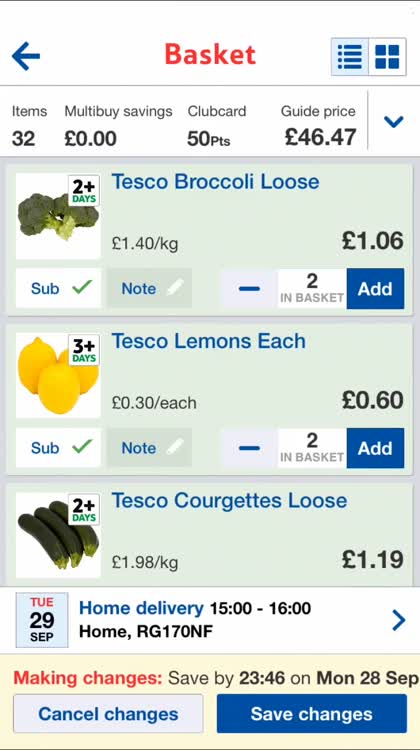This screenshot has width=420, height=750.
Task: Tap Cancel changes button
Action: click(108, 714)
